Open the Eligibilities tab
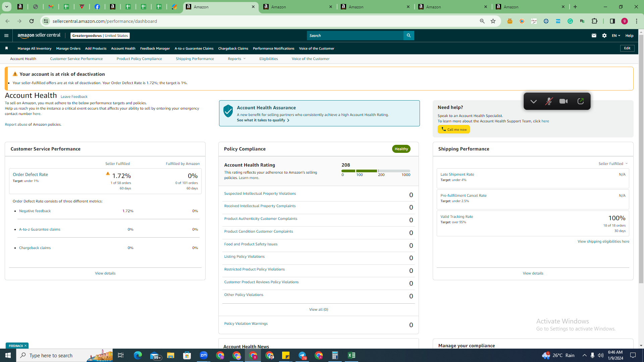Image resolution: width=644 pixels, height=362 pixels. (x=268, y=59)
